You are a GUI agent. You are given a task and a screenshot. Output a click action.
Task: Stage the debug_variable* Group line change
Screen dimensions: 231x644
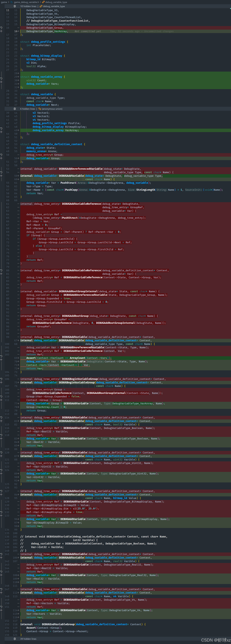click(x=1, y=158)
